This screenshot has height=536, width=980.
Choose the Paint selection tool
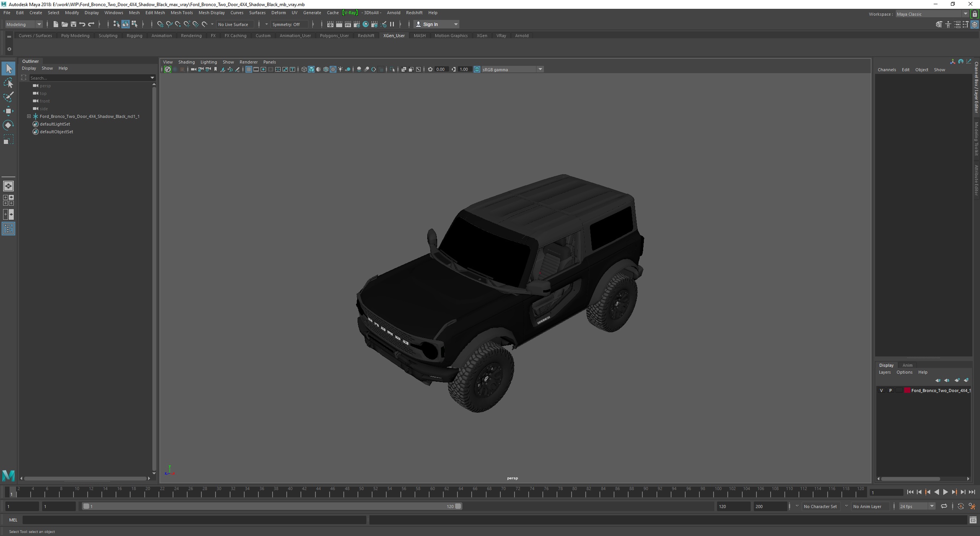(8, 97)
